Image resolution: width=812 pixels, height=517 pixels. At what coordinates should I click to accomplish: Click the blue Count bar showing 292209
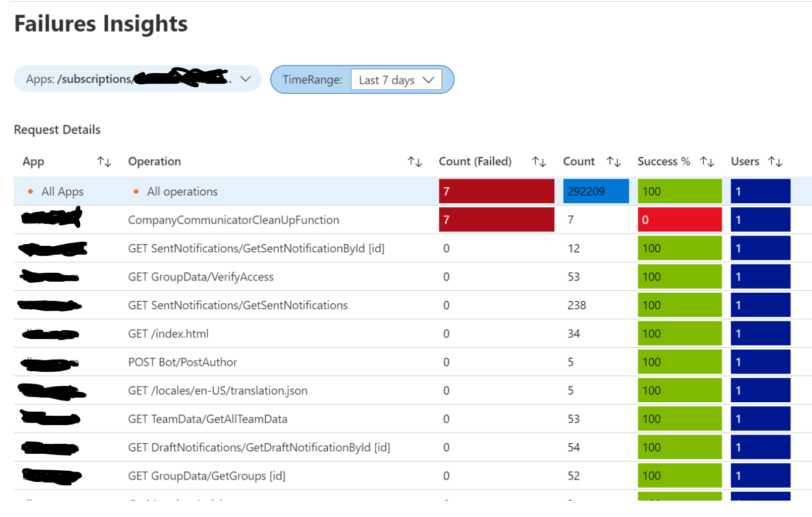click(595, 191)
